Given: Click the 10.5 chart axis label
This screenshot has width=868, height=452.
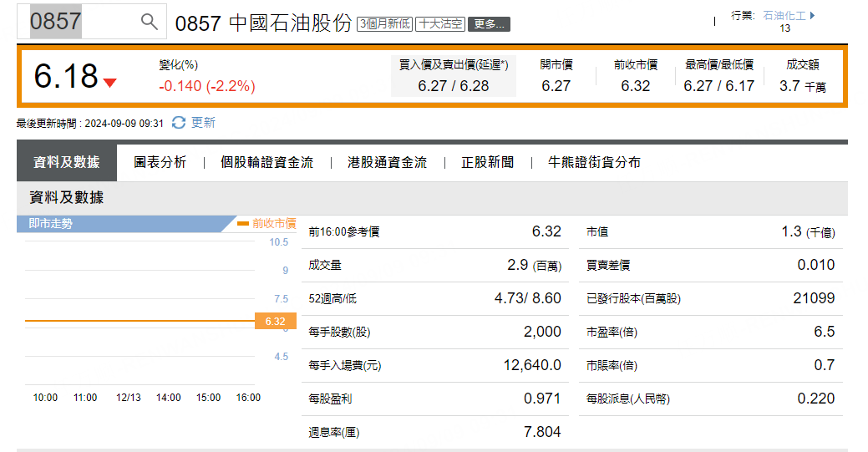Looking at the screenshot, I should pyautogui.click(x=279, y=242).
